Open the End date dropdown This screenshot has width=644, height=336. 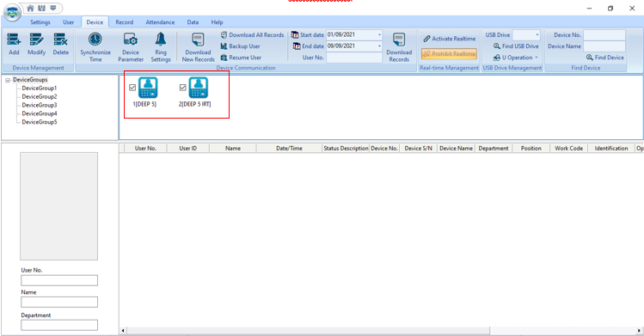[x=379, y=46]
